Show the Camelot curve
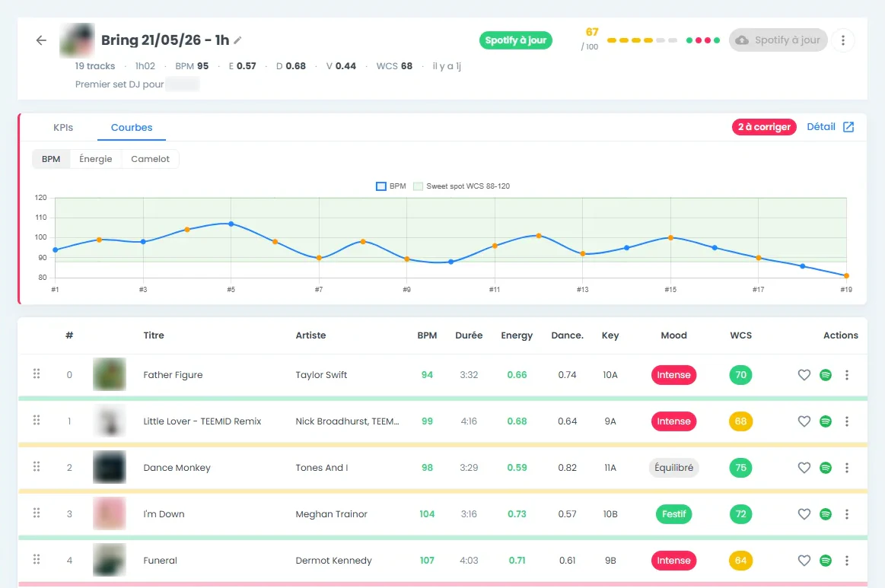Image resolution: width=885 pixels, height=588 pixels. pyautogui.click(x=150, y=159)
